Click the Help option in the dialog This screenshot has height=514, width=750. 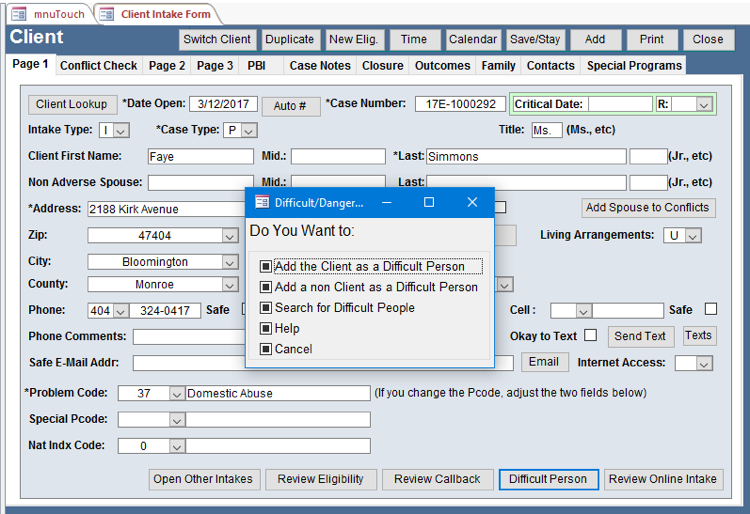pos(286,328)
